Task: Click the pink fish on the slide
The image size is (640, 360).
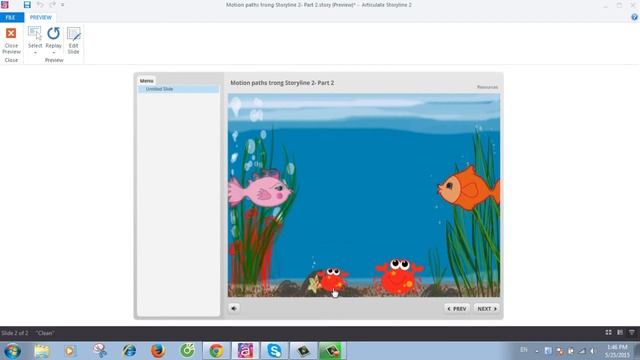Action: coord(260,188)
